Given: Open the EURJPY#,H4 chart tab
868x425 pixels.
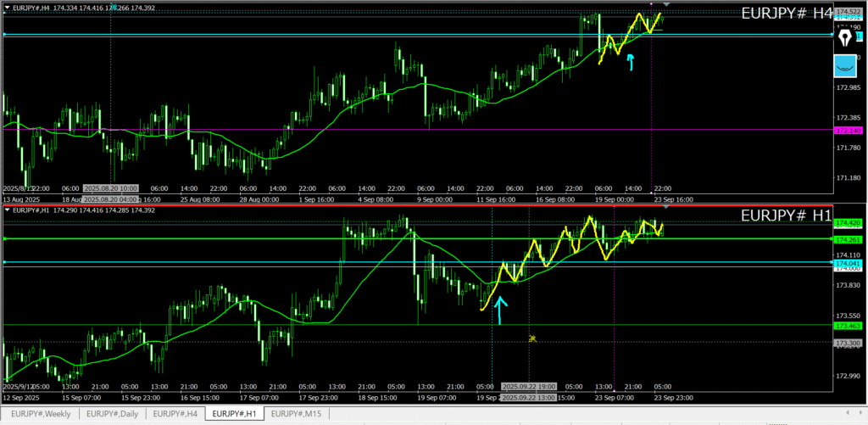Looking at the screenshot, I should click(175, 414).
